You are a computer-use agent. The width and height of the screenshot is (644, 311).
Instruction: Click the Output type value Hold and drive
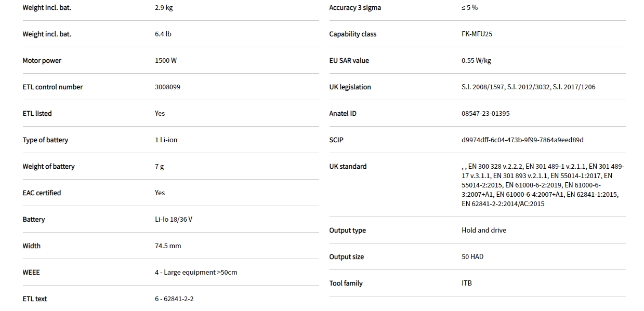coord(483,231)
